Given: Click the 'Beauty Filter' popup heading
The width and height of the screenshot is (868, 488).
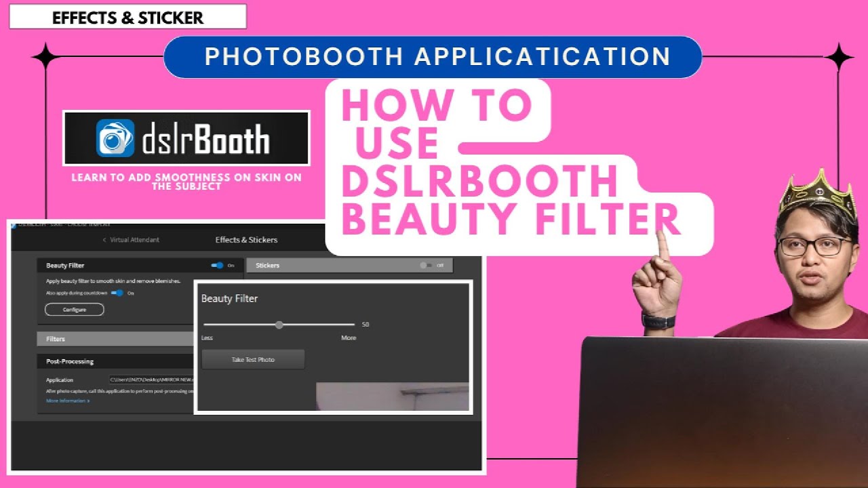Looking at the screenshot, I should (x=229, y=298).
